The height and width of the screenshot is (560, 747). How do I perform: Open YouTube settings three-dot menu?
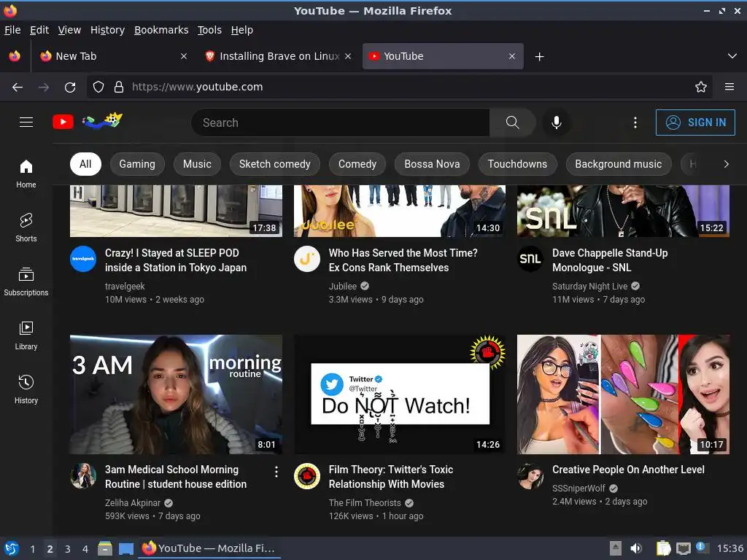click(635, 122)
